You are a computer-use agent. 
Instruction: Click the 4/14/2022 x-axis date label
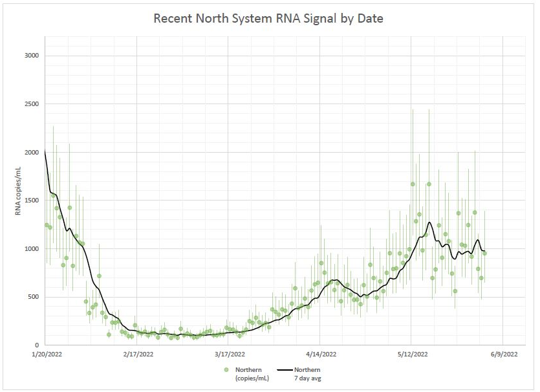tap(320, 354)
